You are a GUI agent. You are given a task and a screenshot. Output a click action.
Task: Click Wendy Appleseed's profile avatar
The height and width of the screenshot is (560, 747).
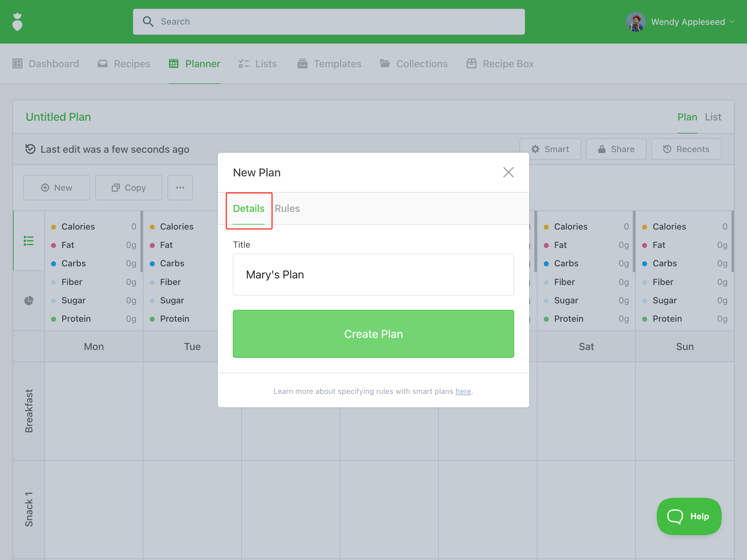[635, 22]
